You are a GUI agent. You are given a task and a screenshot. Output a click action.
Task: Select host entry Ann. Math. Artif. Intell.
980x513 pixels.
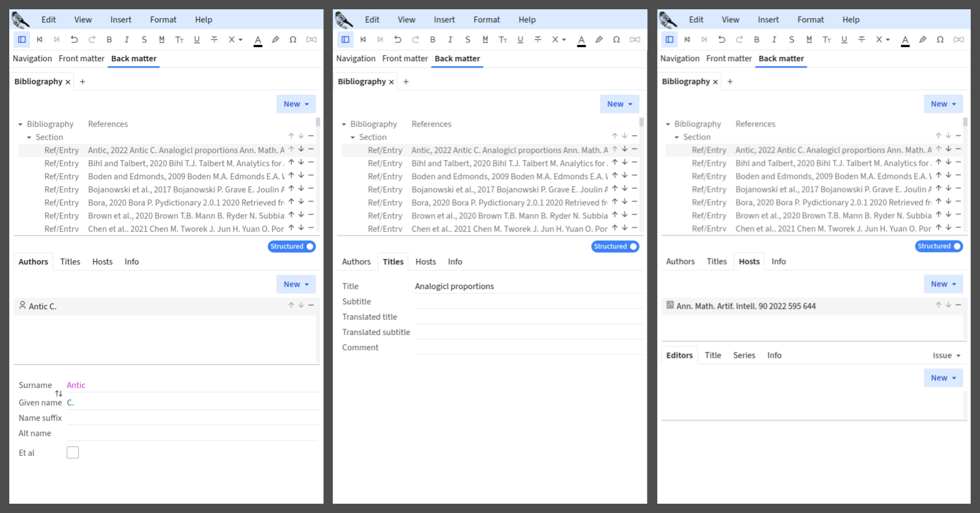[x=746, y=306]
